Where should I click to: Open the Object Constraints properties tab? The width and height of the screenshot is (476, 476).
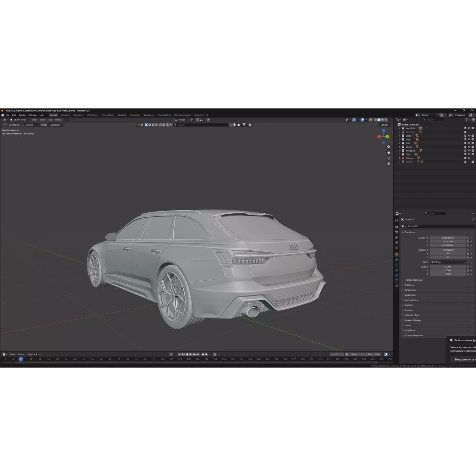point(397,275)
